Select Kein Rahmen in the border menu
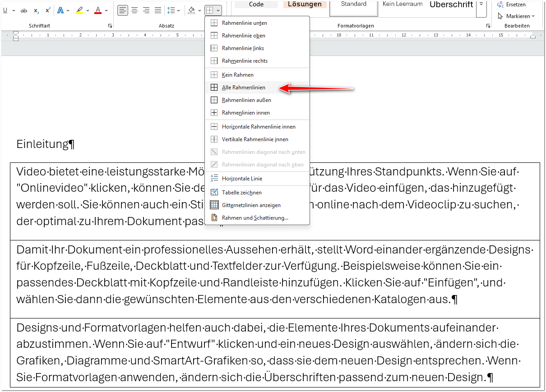Image resolution: width=546 pixels, height=392 pixels. [237, 75]
